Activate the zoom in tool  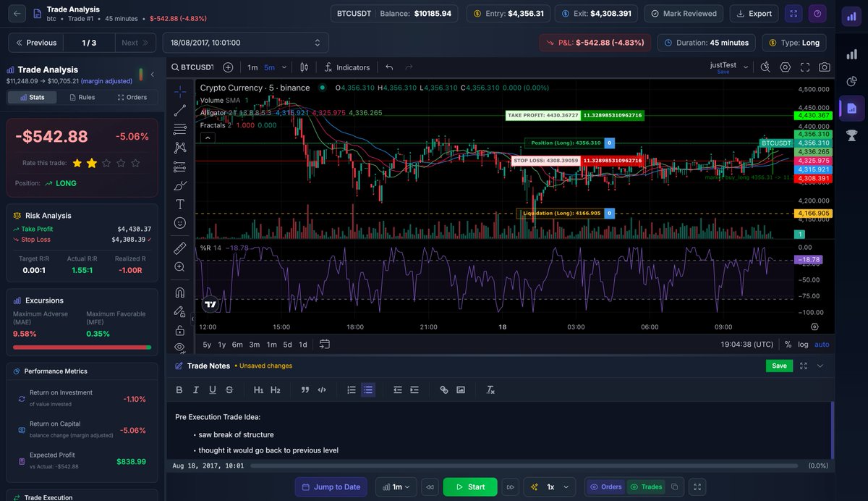180,266
